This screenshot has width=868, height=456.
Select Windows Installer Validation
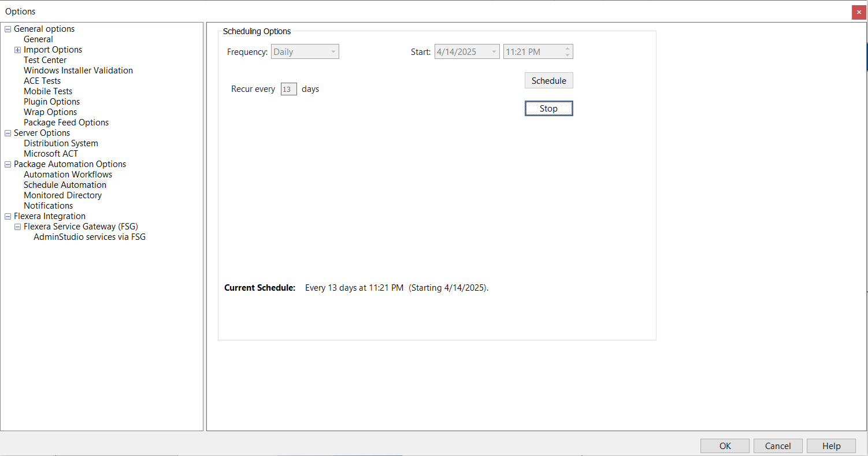coord(78,71)
